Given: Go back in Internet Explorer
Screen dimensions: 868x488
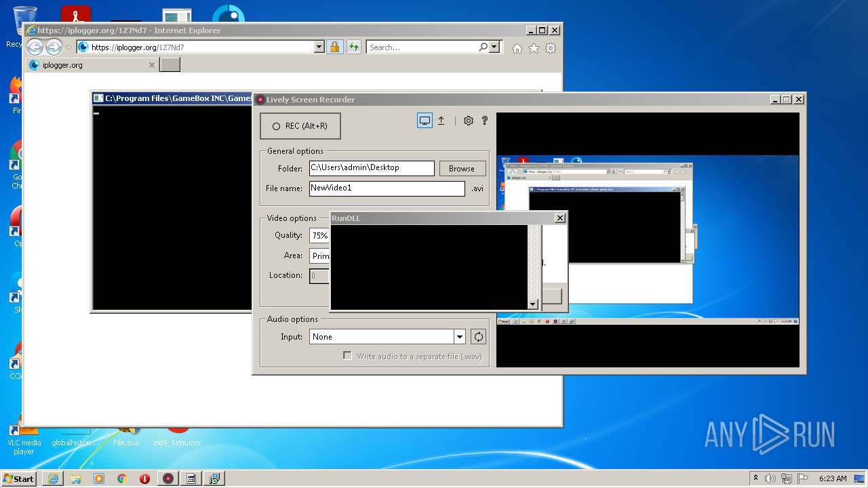Looking at the screenshot, I should [35, 47].
